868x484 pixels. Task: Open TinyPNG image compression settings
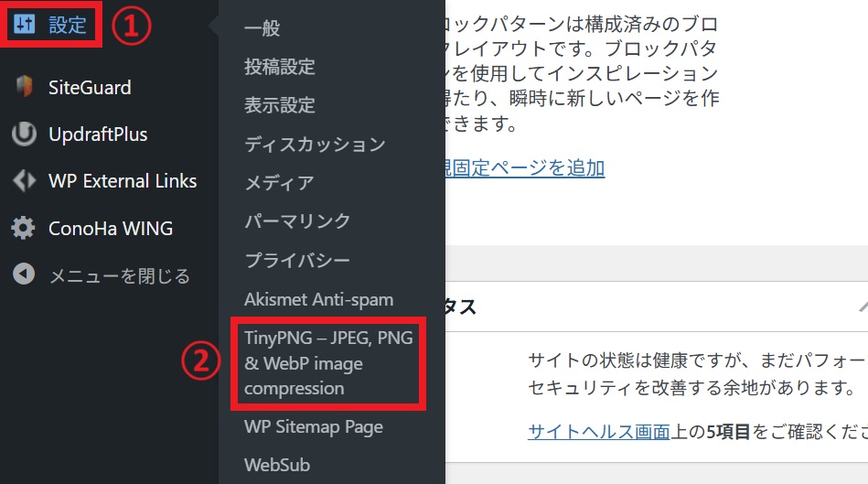[x=328, y=363]
